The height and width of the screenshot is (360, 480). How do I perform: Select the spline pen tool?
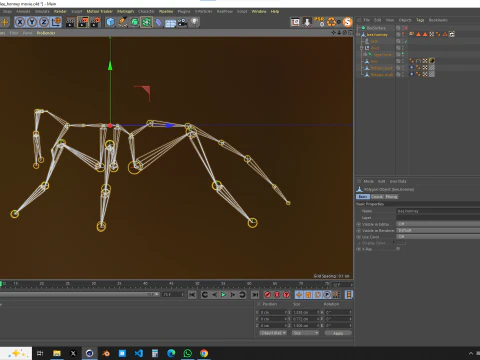point(122,22)
